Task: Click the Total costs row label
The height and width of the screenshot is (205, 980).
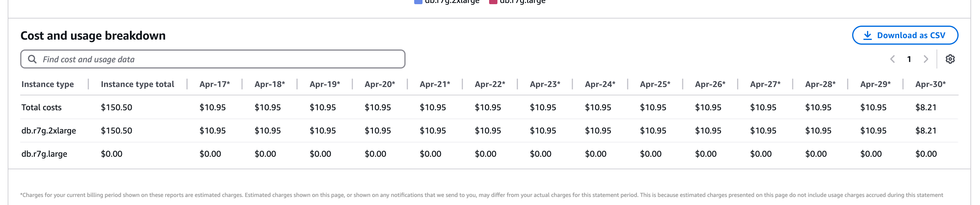Action: [41, 108]
